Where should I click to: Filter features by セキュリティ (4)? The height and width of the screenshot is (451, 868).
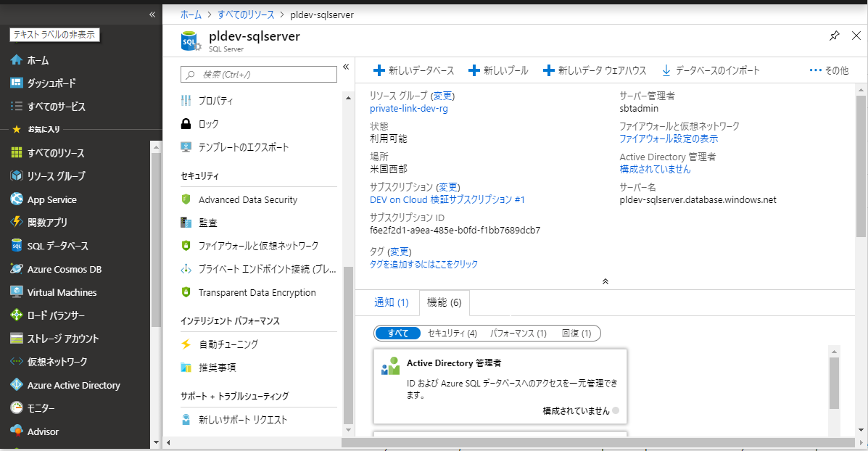tap(452, 333)
